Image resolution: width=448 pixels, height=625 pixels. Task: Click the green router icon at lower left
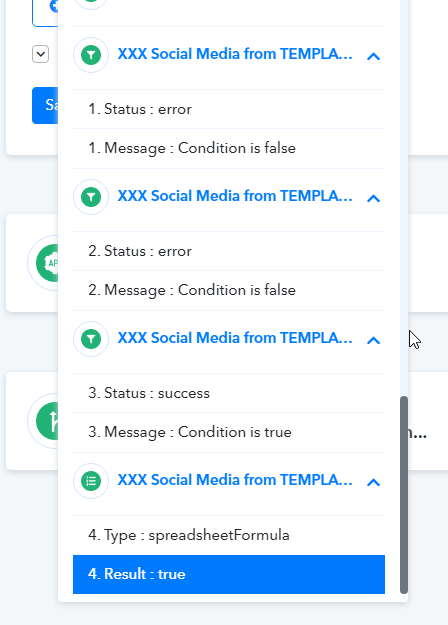(x=47, y=421)
